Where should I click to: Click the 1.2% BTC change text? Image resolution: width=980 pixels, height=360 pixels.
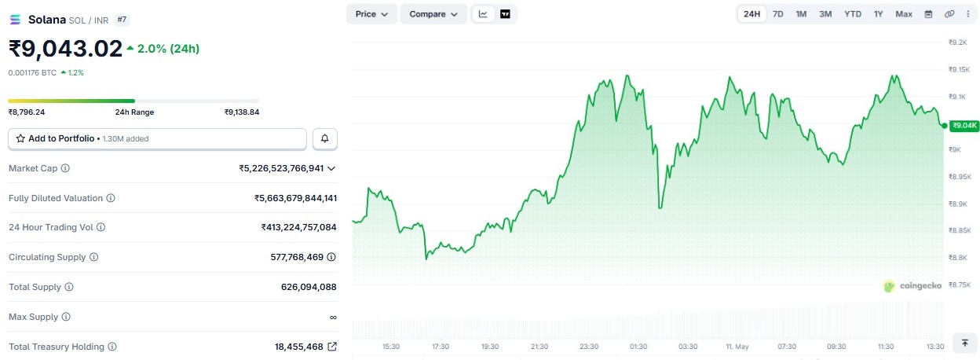tap(75, 72)
